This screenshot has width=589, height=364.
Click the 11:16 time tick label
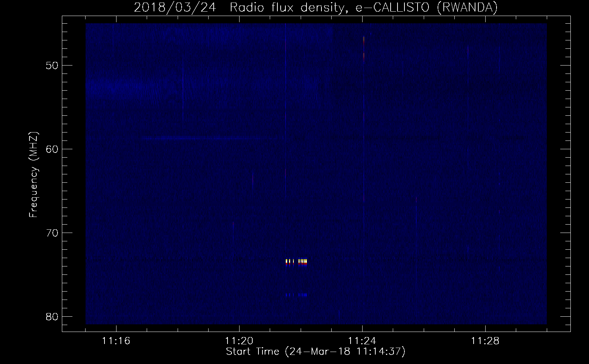(116, 341)
